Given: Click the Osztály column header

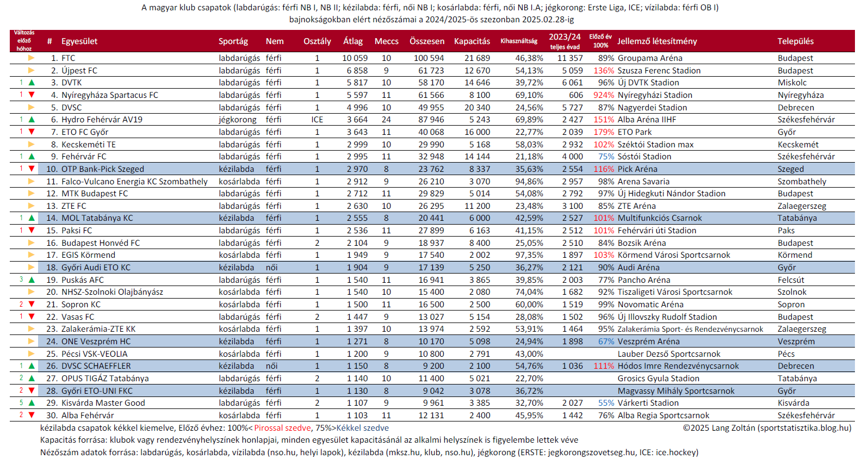Looking at the screenshot, I should 317,41.
